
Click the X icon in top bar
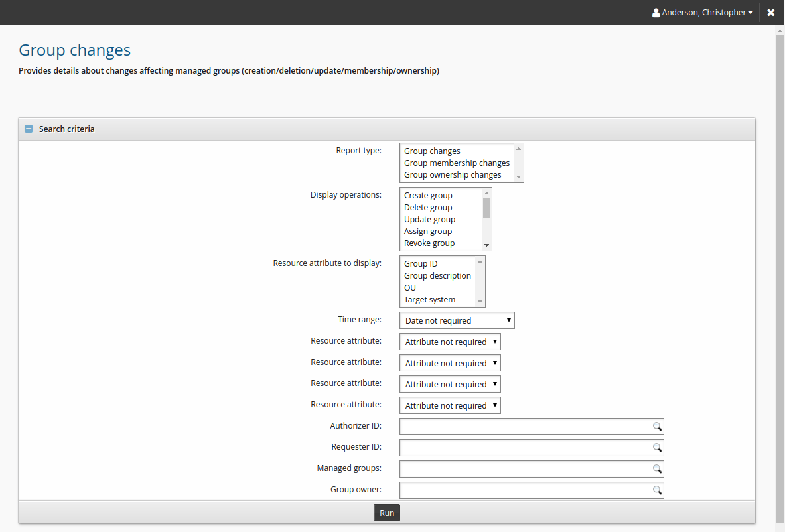(x=770, y=13)
